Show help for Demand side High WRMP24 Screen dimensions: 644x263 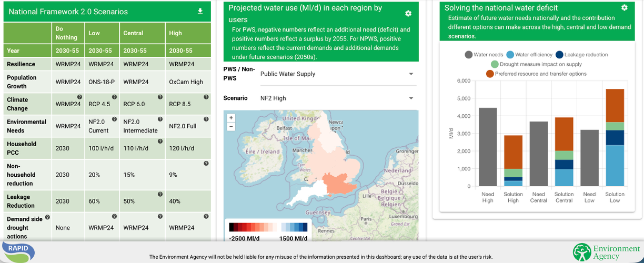[206, 216]
